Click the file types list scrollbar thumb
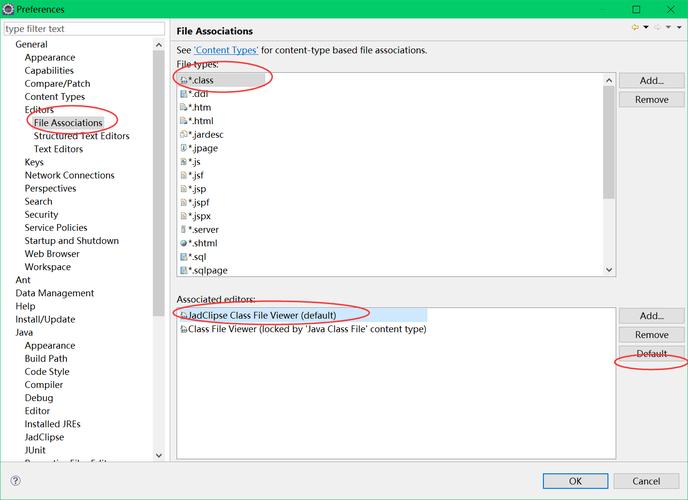This screenshot has width=688, height=500. pyautogui.click(x=609, y=142)
